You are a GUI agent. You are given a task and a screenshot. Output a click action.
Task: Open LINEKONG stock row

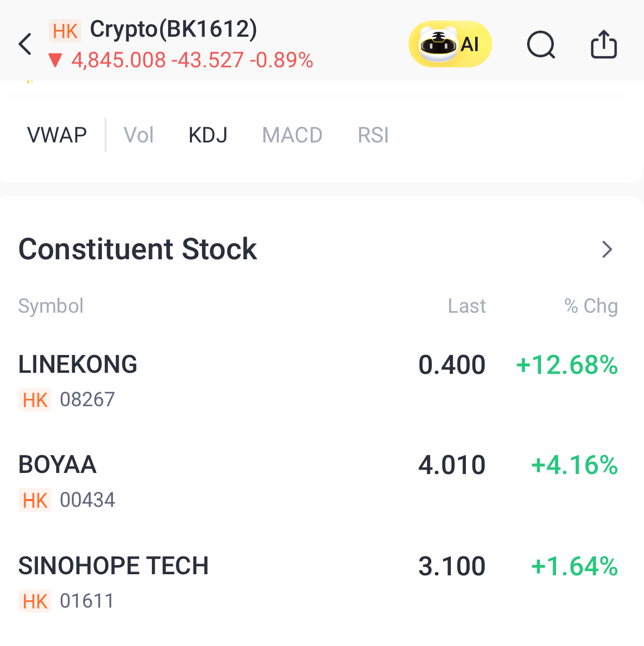pos(78,365)
